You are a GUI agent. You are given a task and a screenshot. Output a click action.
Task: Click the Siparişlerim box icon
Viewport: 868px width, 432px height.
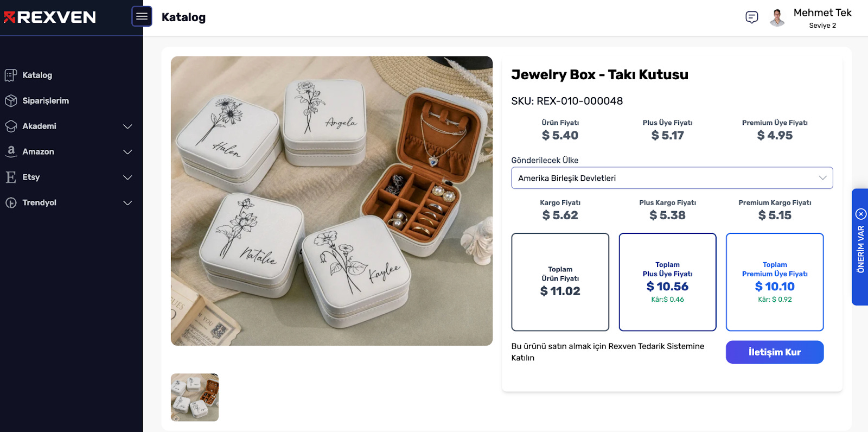point(11,100)
